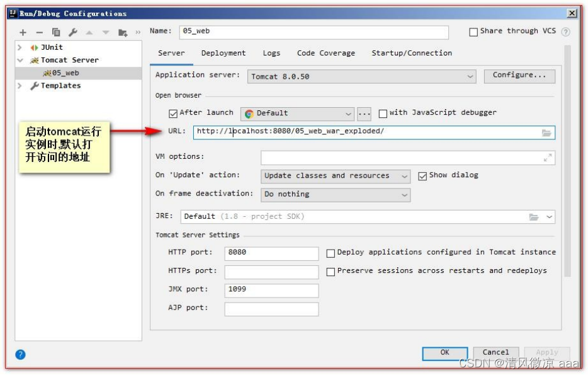Collapse Tomcat Server tree node
Image resolution: width=588 pixels, height=375 pixels.
point(20,61)
